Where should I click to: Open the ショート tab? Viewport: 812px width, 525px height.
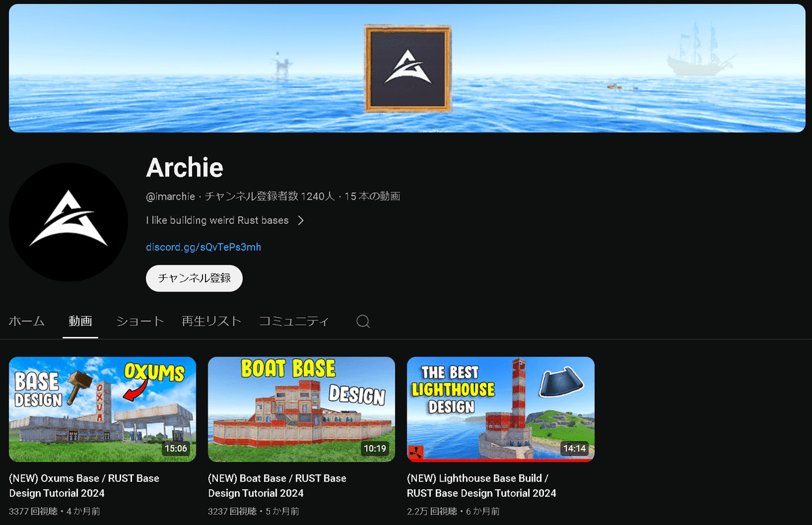pyautogui.click(x=140, y=321)
